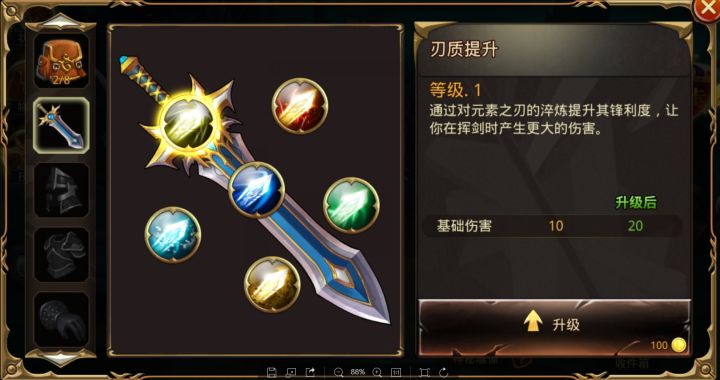The image size is (720, 380).
Task: Click the zoom out magnifier icon
Action: pyautogui.click(x=339, y=372)
